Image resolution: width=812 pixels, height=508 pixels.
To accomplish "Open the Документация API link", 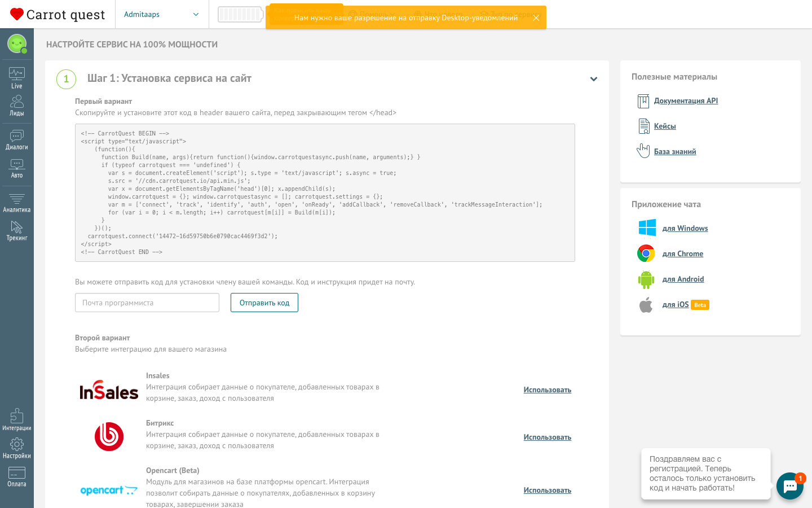I will coord(686,101).
